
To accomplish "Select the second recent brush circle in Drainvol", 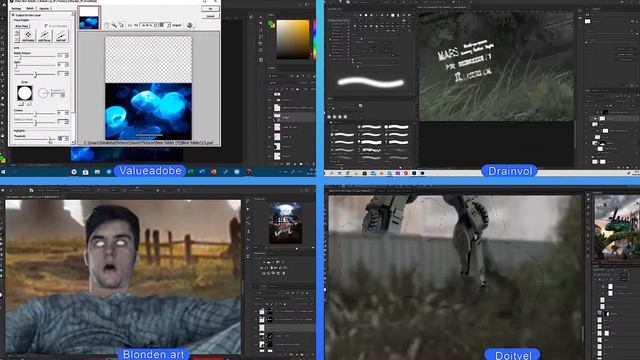I will [335, 117].
